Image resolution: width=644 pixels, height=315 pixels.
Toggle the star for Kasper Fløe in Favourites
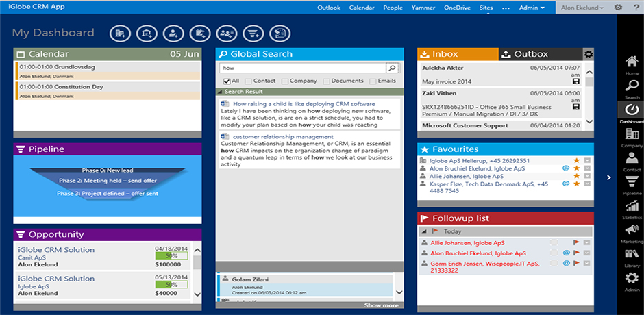(x=576, y=184)
